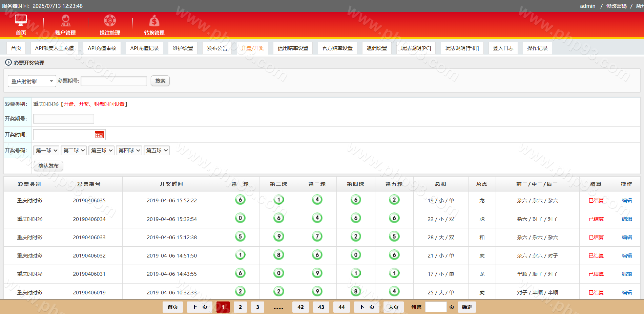Open the 第三球 number dropdown
Image resolution: width=644 pixels, height=314 pixels.
pos(102,151)
